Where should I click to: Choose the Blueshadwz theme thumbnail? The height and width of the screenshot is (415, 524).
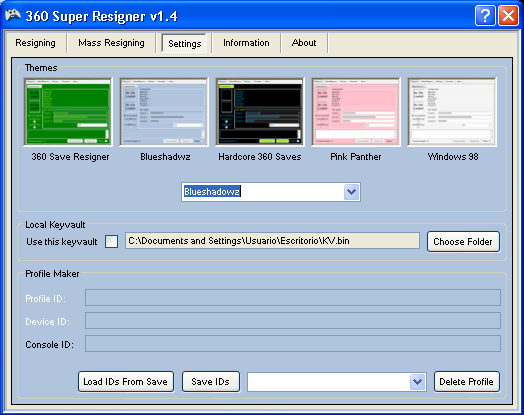pyautogui.click(x=164, y=112)
